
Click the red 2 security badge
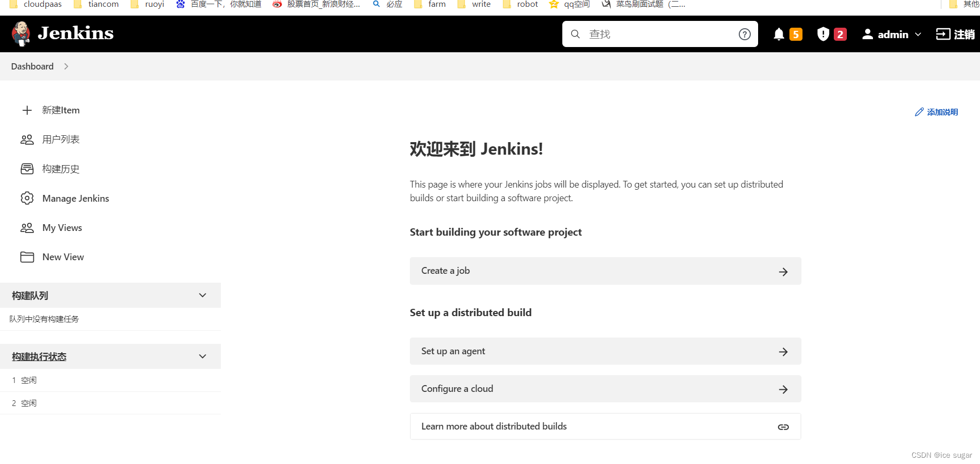840,34
